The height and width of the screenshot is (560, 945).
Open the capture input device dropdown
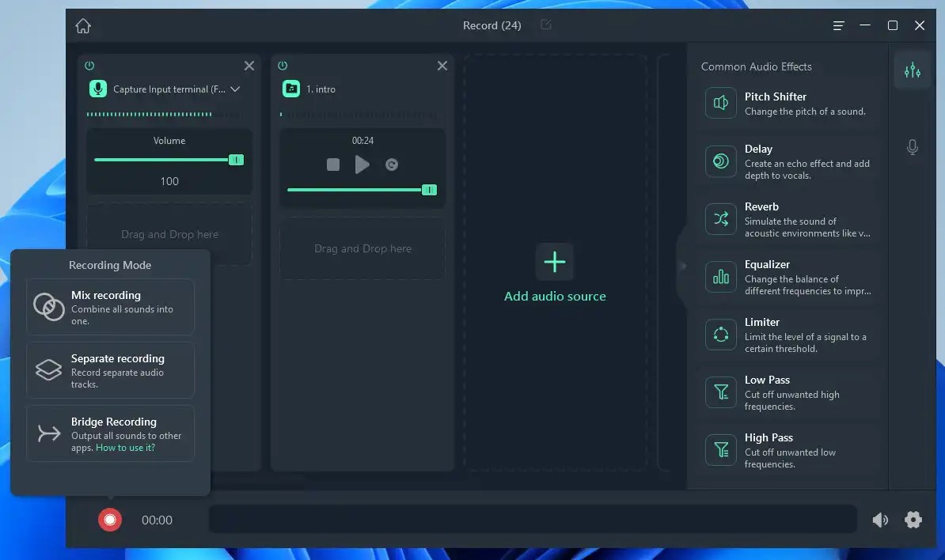[x=234, y=89]
